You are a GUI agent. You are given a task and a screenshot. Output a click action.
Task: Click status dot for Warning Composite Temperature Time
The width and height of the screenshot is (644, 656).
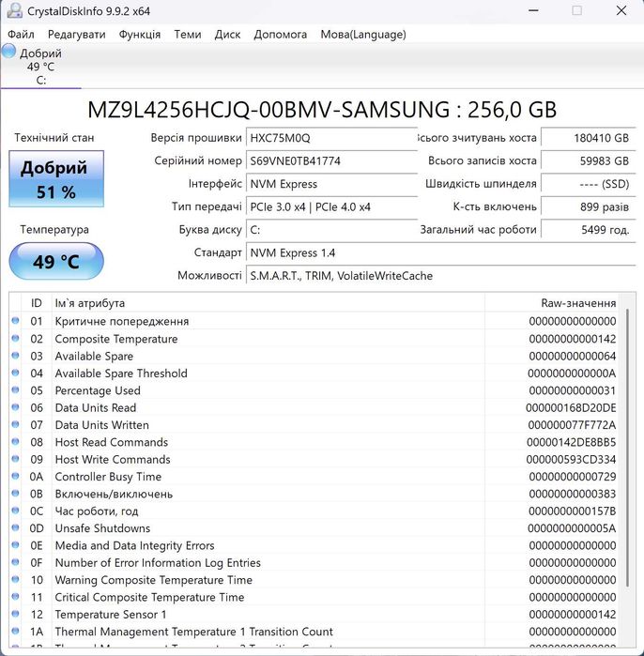click(x=15, y=579)
